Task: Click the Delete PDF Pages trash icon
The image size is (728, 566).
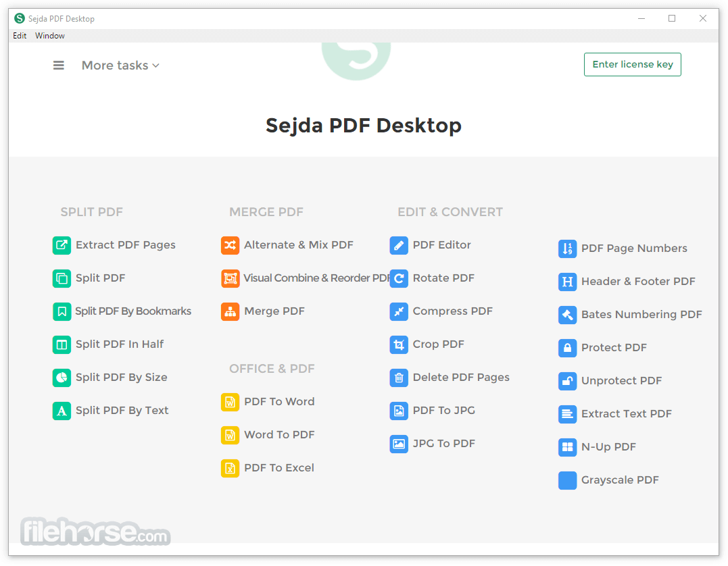Action: click(x=399, y=378)
